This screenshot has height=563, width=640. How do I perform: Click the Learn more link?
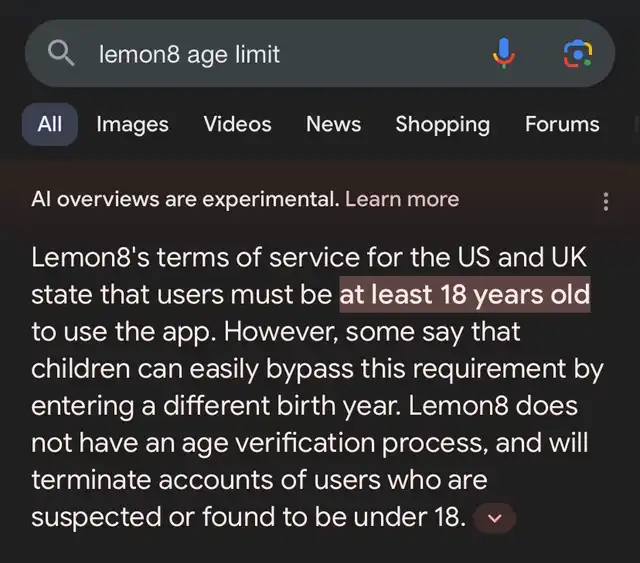(x=402, y=199)
